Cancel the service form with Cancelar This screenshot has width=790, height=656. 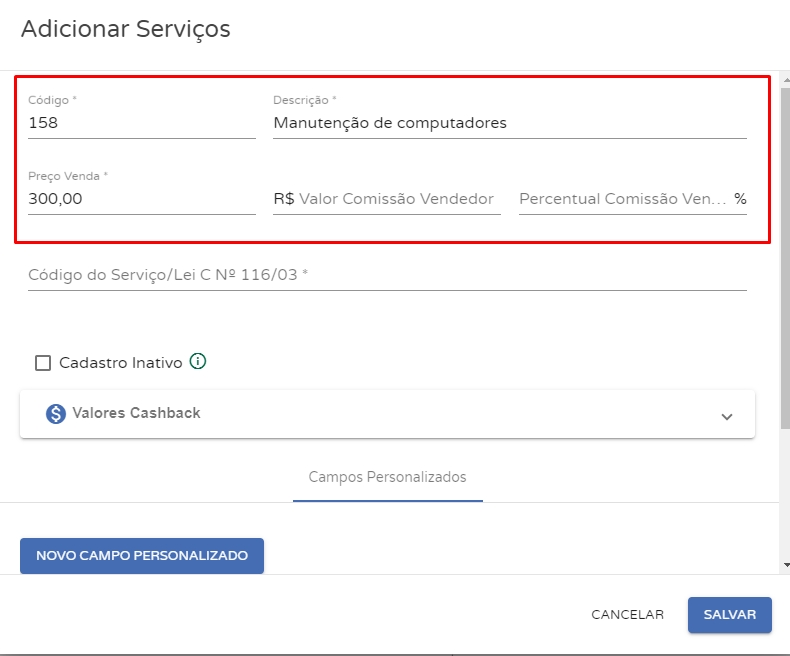[627, 615]
